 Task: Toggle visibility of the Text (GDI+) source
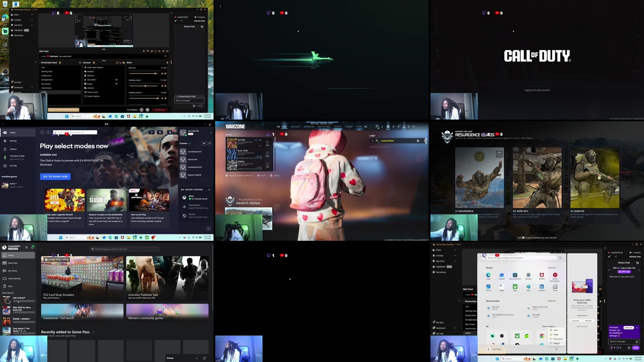click(116, 79)
